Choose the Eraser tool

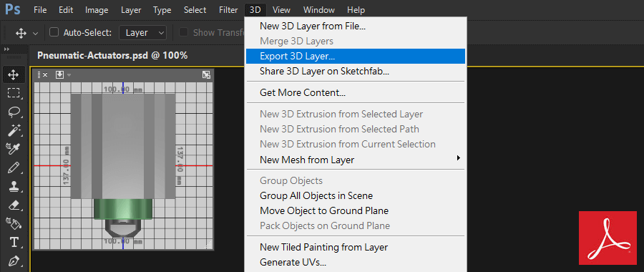point(14,205)
